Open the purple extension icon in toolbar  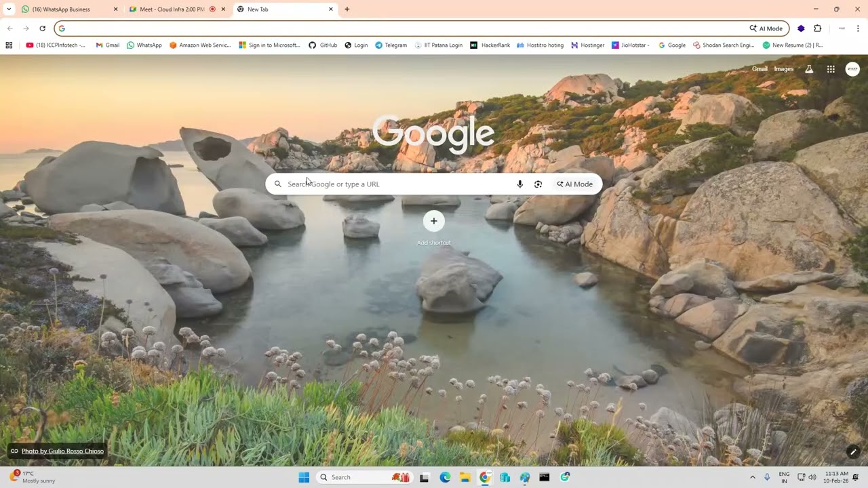pos(801,28)
